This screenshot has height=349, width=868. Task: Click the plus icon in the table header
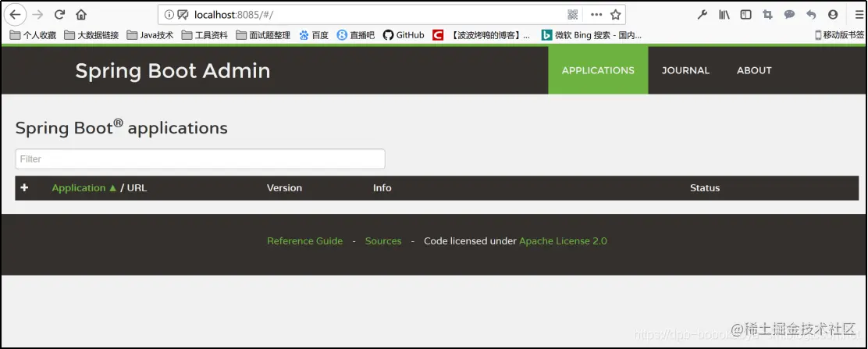[x=24, y=188]
